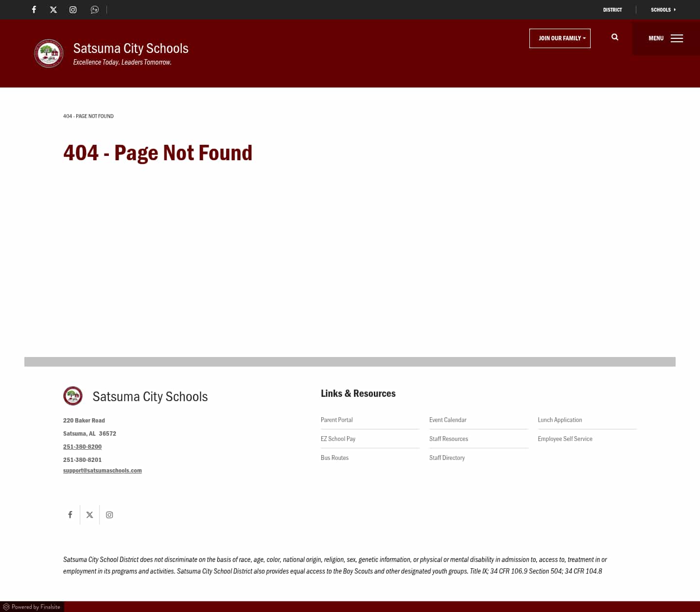Click the Lunch Application link
The width and height of the screenshot is (700, 612).
[560, 420]
